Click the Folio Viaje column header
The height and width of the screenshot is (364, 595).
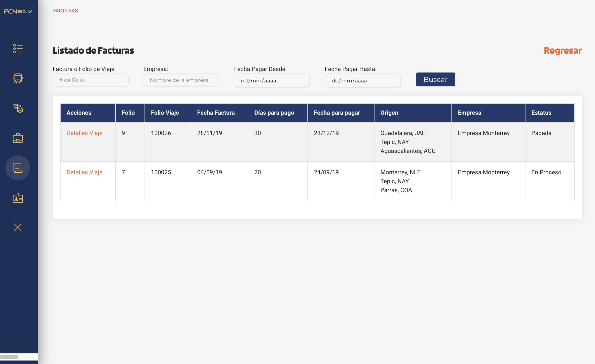point(168,113)
